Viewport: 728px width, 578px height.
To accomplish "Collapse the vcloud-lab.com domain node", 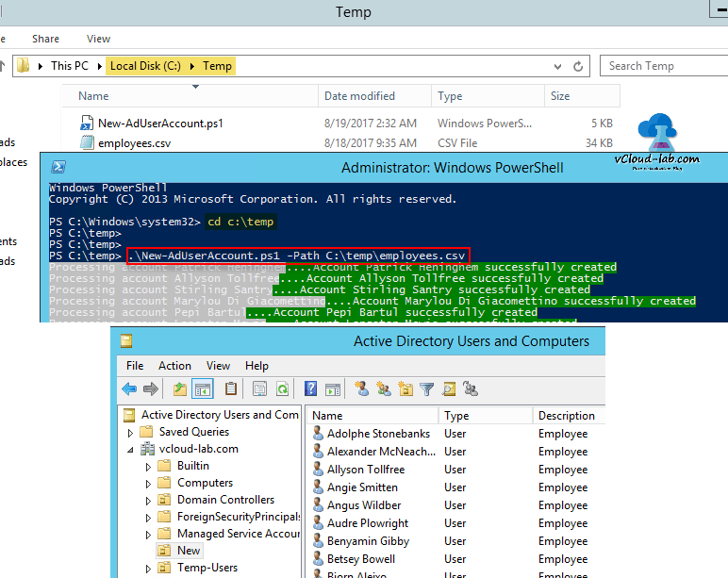I will (130, 450).
